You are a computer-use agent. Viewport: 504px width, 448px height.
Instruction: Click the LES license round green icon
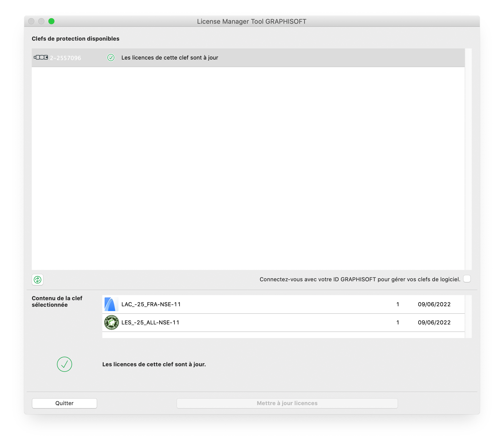111,322
